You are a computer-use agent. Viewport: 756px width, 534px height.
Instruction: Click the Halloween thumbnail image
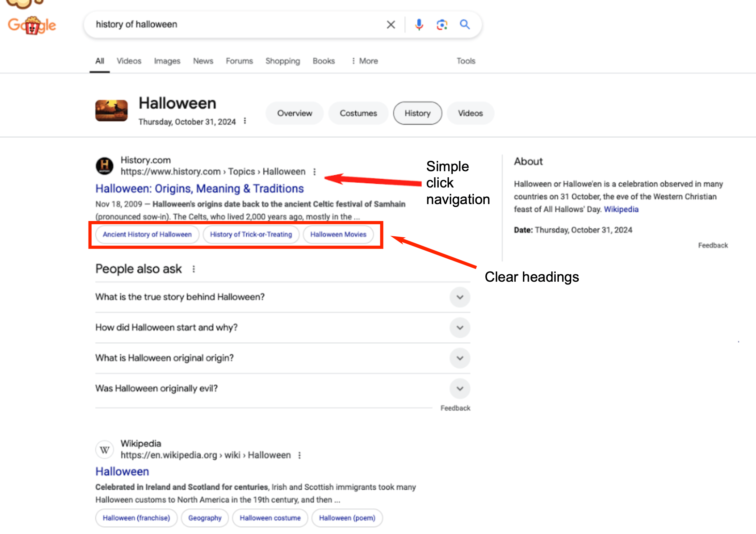click(x=111, y=111)
